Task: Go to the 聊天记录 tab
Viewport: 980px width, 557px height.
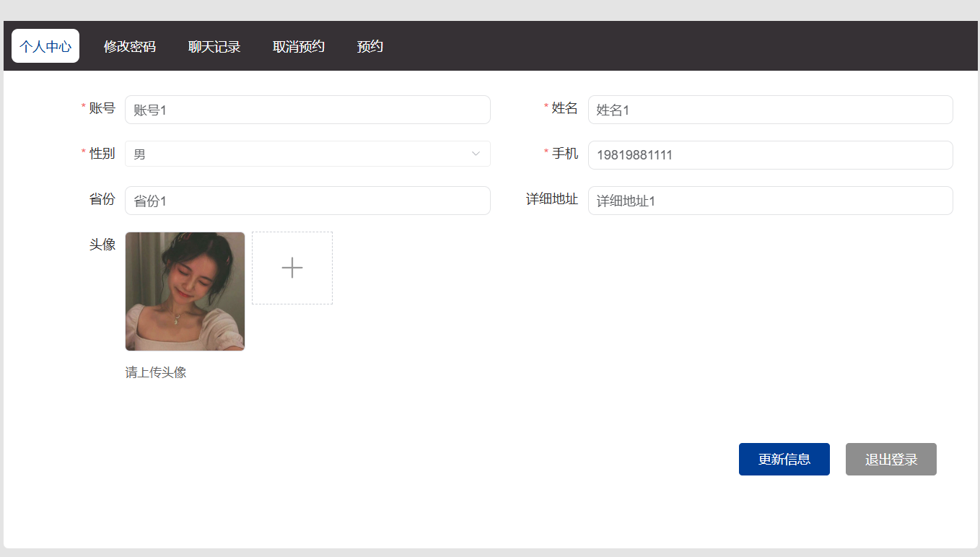Action: point(214,46)
